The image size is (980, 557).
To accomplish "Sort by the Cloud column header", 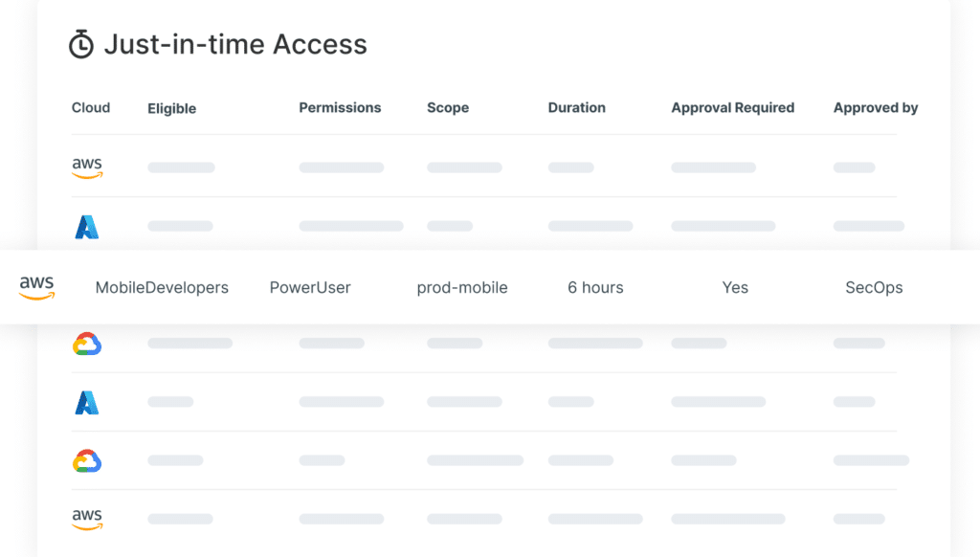I will click(x=91, y=107).
